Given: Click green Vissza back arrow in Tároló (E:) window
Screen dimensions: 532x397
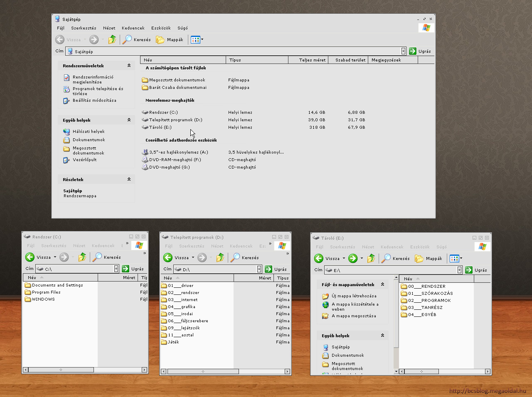Looking at the screenshot, I should (x=319, y=258).
